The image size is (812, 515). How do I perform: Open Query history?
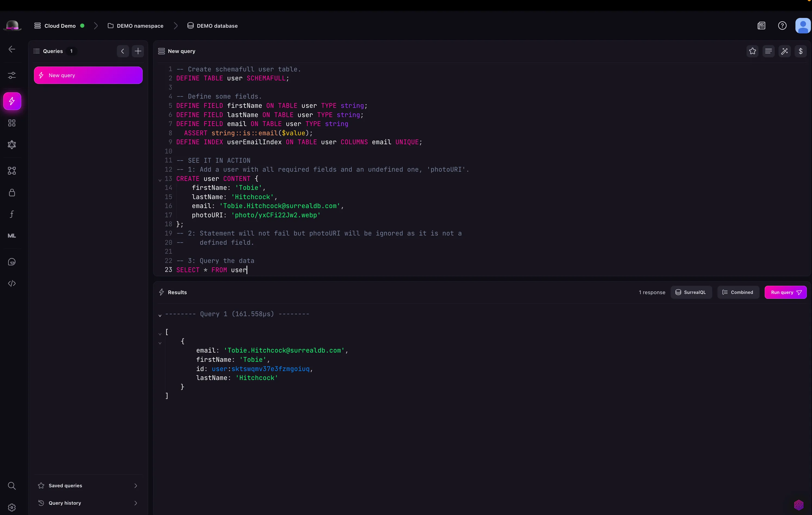88,503
